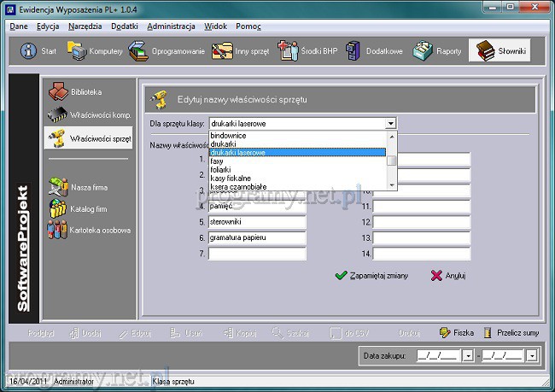Open the Narzędzia menu
This screenshot has height=392, width=555.
point(85,26)
